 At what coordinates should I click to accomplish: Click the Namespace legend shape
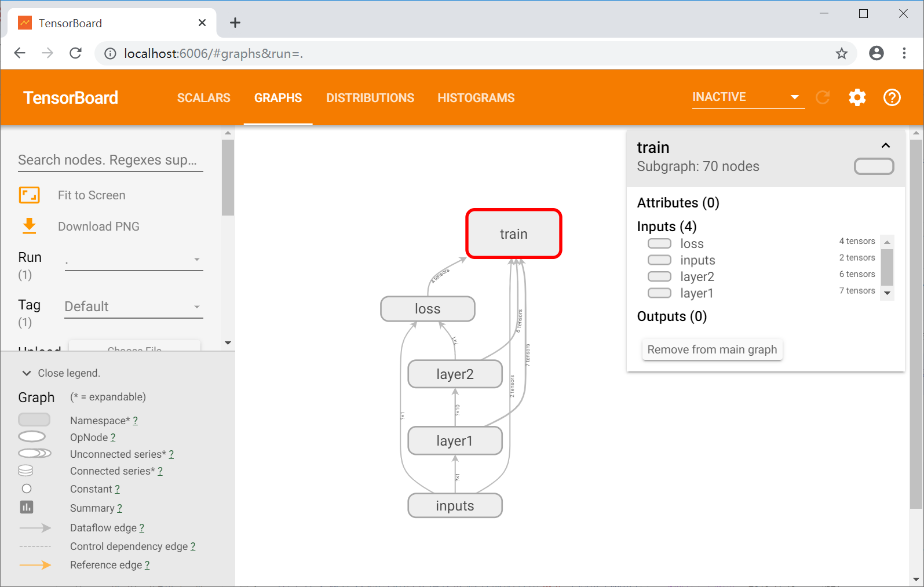tap(34, 420)
